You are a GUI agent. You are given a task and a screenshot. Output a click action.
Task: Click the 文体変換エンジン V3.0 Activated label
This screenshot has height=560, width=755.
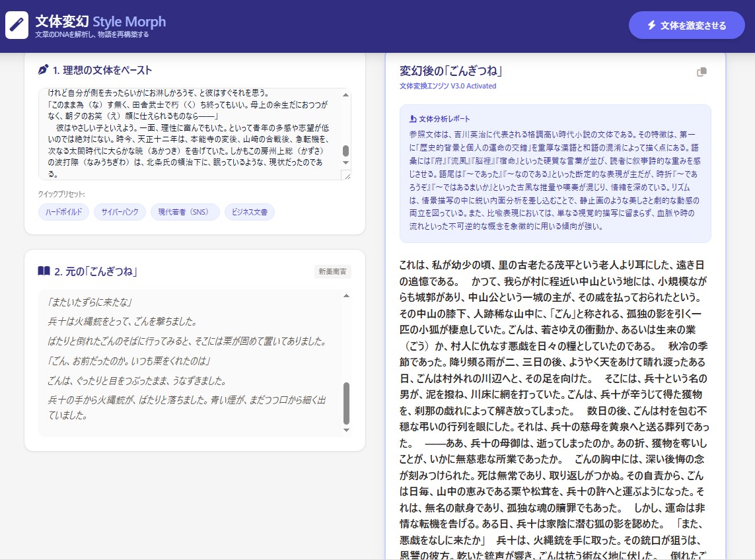[x=448, y=86]
